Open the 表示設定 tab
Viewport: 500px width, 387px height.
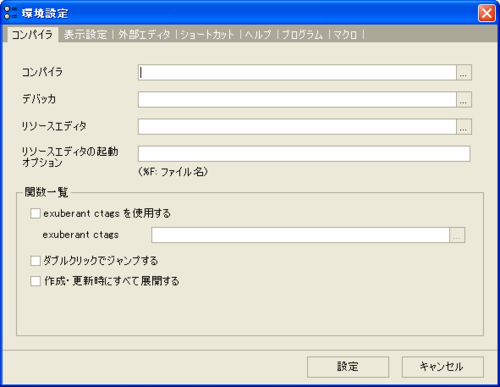(x=86, y=35)
